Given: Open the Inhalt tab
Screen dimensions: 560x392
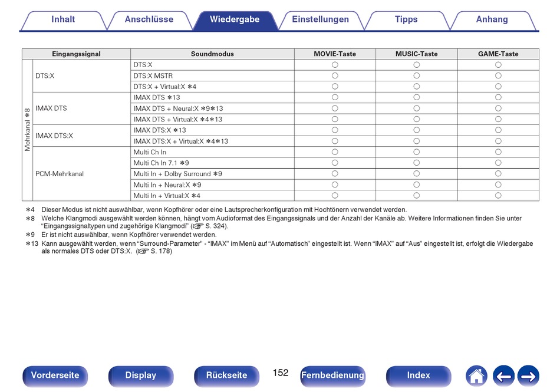Looking at the screenshot, I should point(63,19).
